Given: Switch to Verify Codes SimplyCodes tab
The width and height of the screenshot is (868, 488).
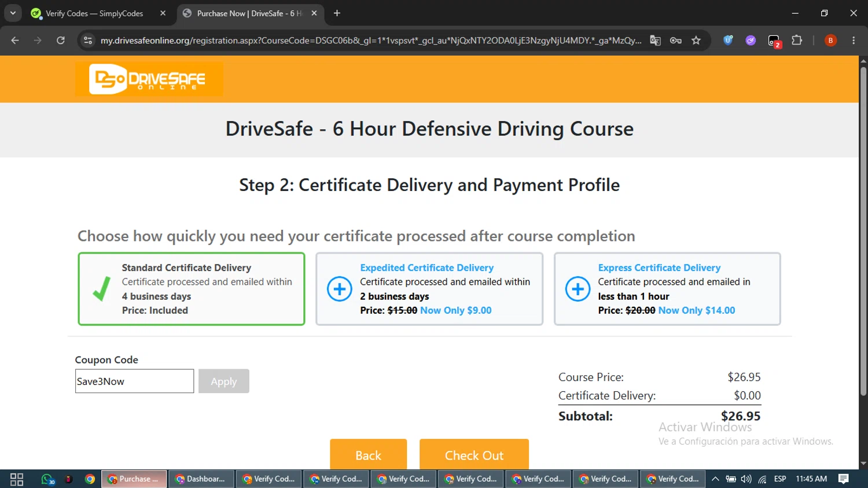Looking at the screenshot, I should pos(98,13).
